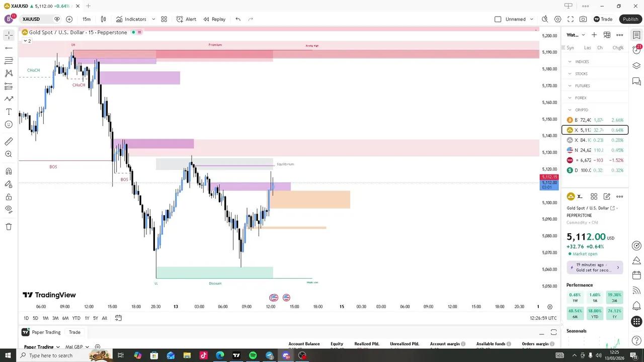Collapse the FUTURES watchlist section
Viewport: 644px width, 362px height.
coord(570,86)
